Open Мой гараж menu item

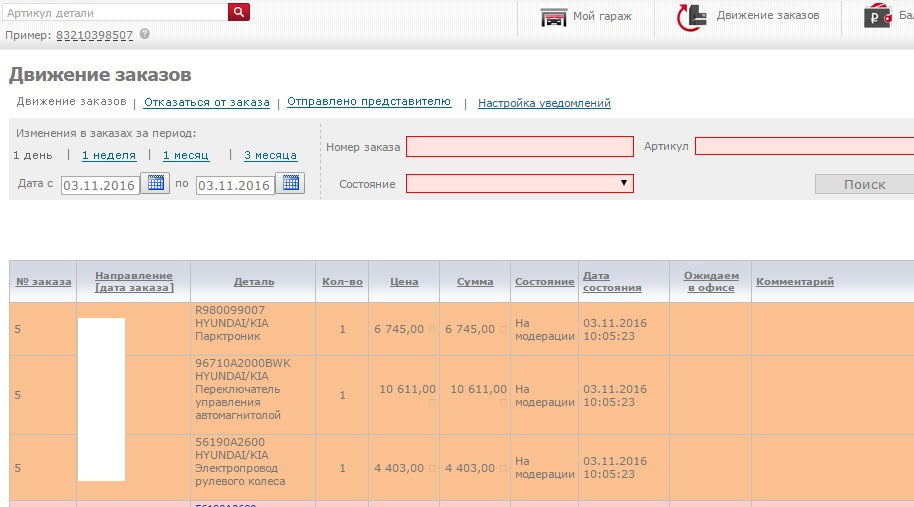click(602, 16)
